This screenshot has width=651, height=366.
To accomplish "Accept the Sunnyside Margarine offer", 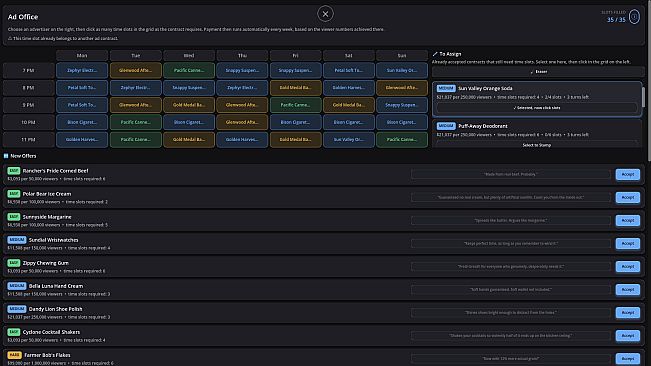I will 627,221.
